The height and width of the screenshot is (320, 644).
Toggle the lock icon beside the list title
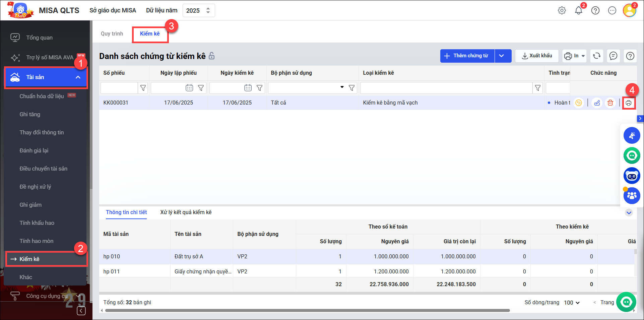tap(212, 56)
